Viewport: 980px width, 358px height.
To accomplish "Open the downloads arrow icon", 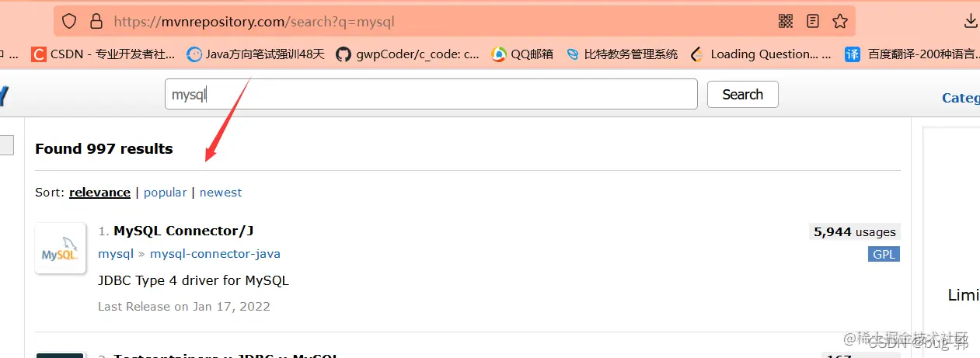I will click(x=971, y=21).
